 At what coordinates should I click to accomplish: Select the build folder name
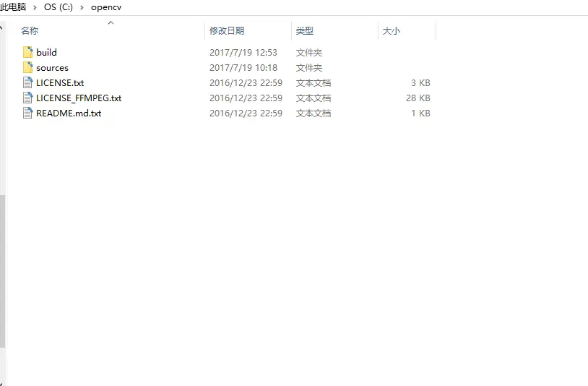(x=46, y=52)
